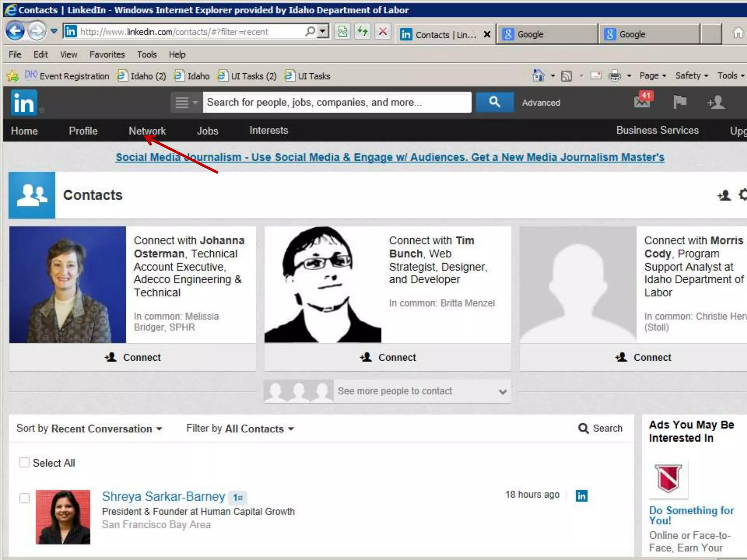Click the red stop loading icon
This screenshot has width=747, height=560.
383,32
